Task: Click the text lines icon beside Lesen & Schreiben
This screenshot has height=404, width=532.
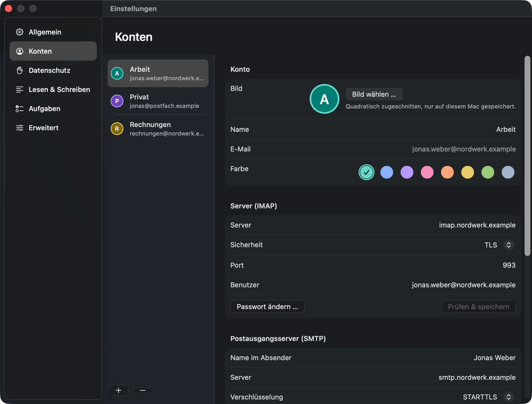Action: click(x=20, y=89)
